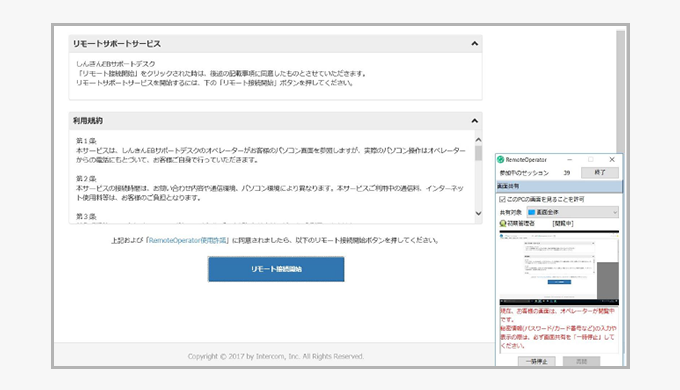The width and height of the screenshot is (680, 390).
Task: Close the RemoteOperator window
Action: pyautogui.click(x=612, y=160)
